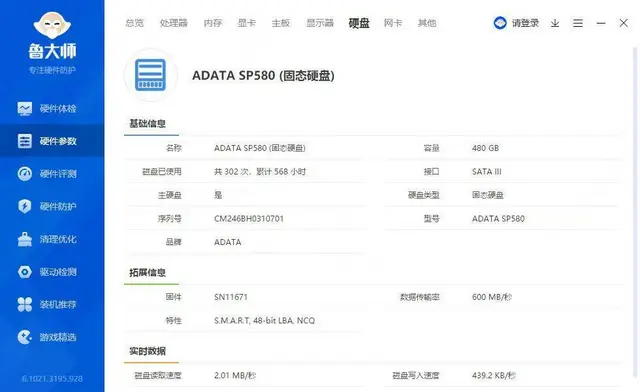Click 实时数据 section header
This screenshot has height=392, width=640.
147,351
